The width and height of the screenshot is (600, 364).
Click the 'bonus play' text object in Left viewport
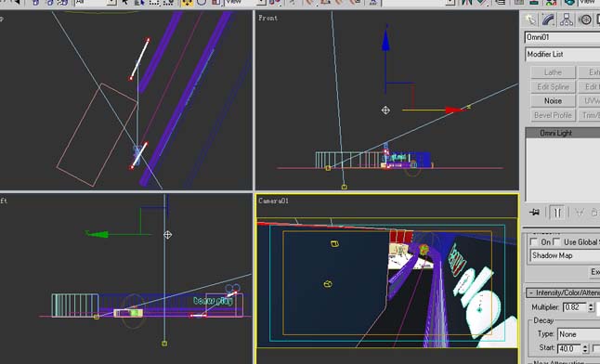point(213,301)
